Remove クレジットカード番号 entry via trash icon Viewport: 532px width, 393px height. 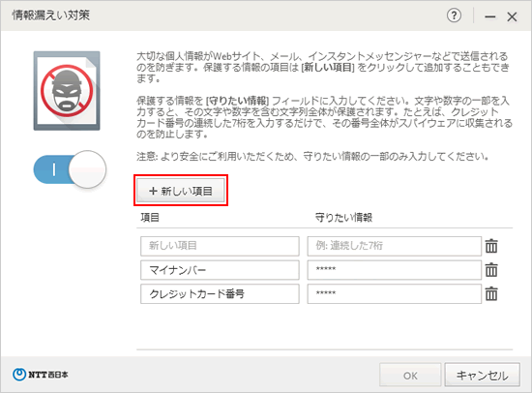tap(491, 294)
